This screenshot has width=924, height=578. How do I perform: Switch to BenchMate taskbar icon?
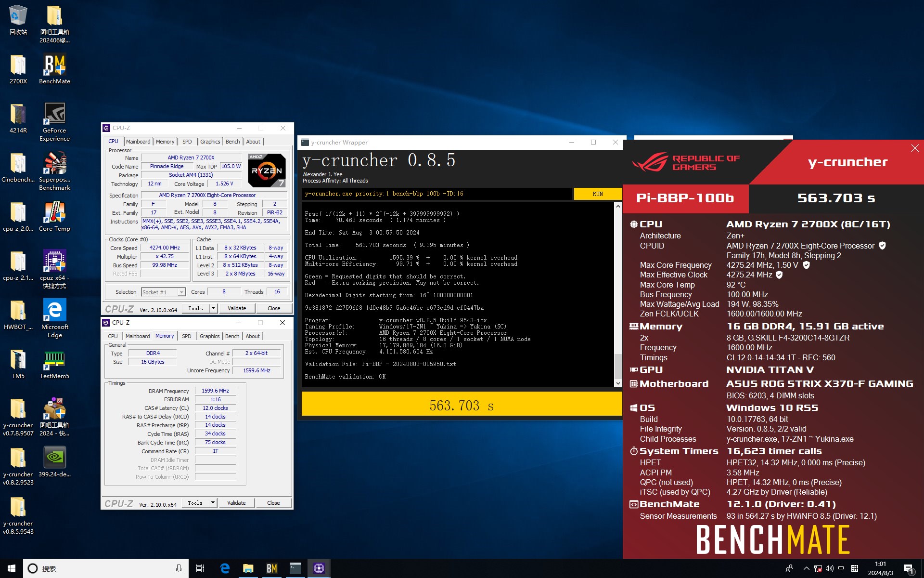(272, 568)
